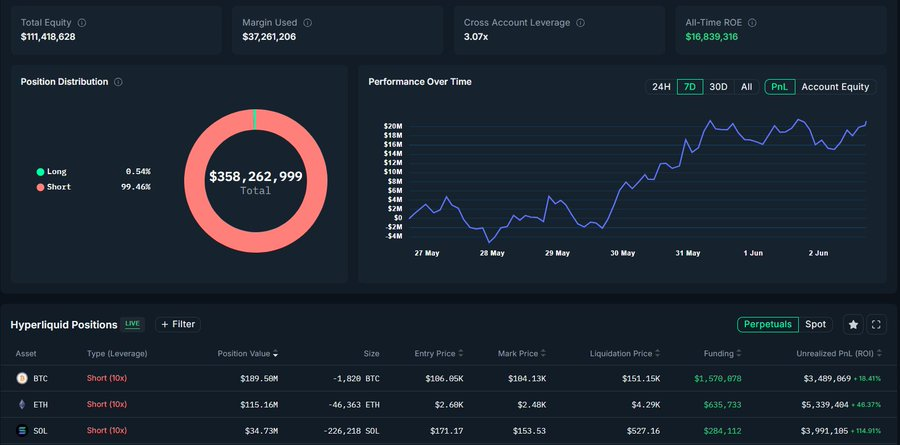The image size is (900, 445).
Task: Click the red Short legend dot
Action: [40, 187]
